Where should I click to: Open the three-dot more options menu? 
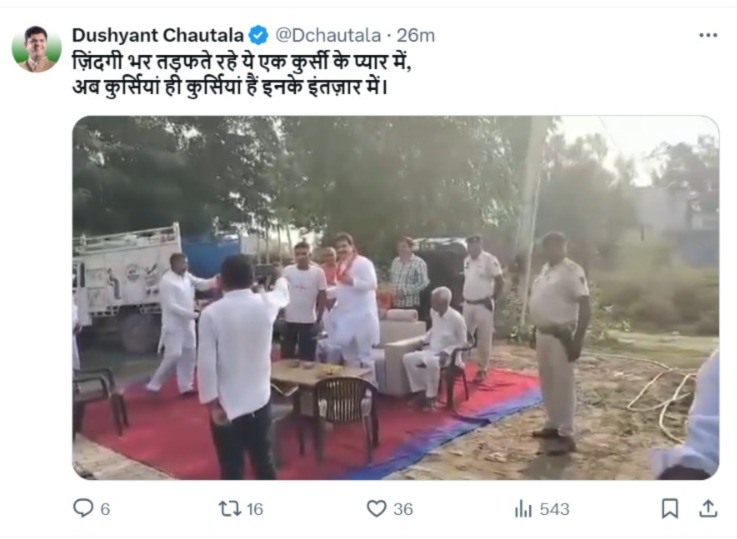click(708, 35)
